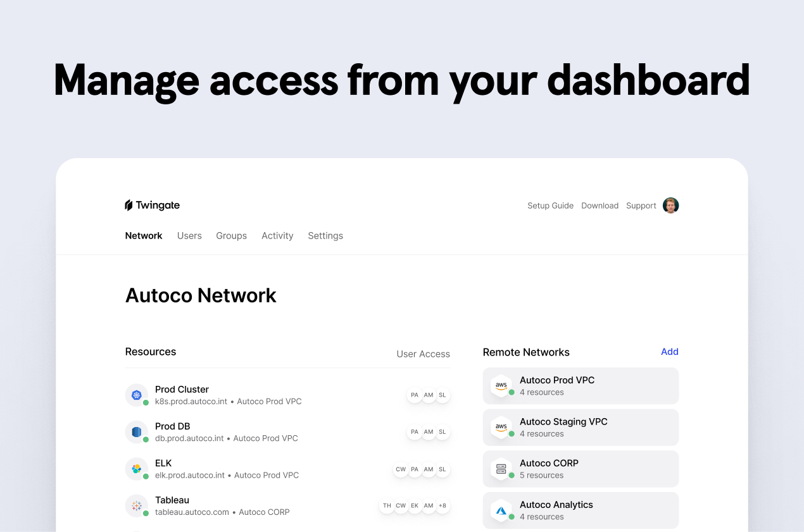
Task: Open the ELK resource icon
Action: click(137, 468)
